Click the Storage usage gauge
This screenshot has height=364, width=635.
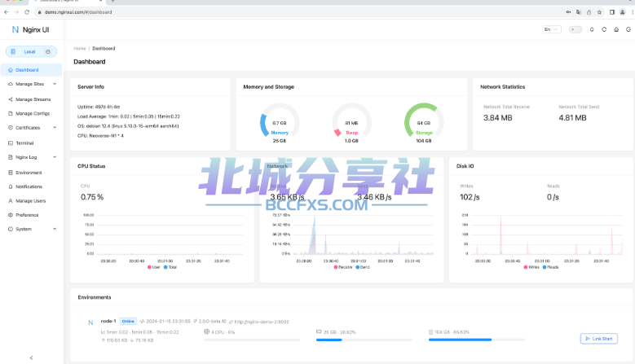(x=424, y=122)
